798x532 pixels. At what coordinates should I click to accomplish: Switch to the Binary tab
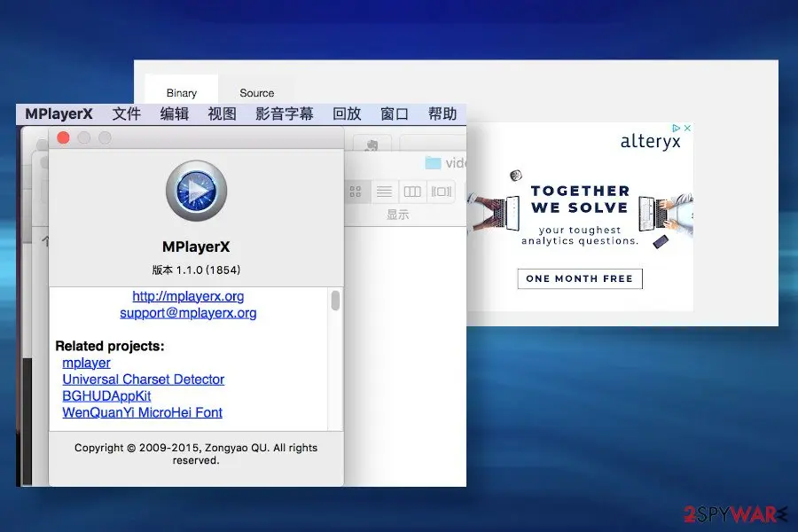(x=182, y=92)
